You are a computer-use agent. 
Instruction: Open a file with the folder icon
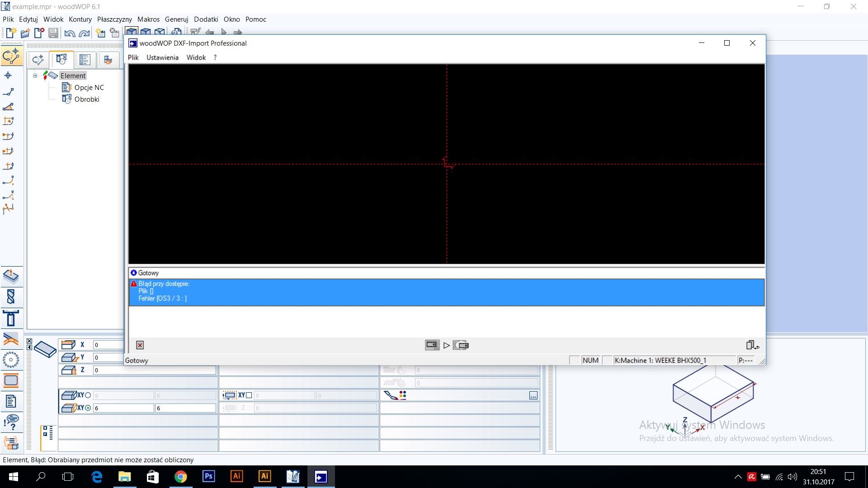pyautogui.click(x=25, y=33)
